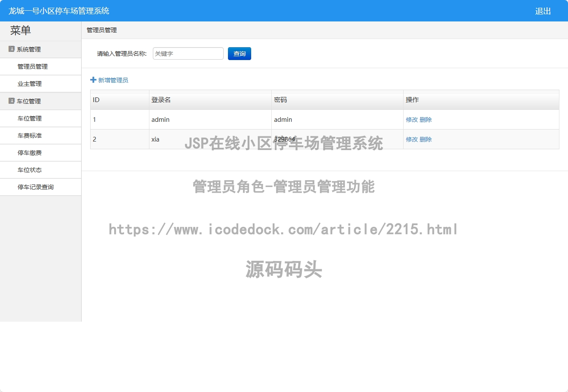The image size is (568, 392).
Task: Click the 退出 logout link
Action: click(543, 11)
